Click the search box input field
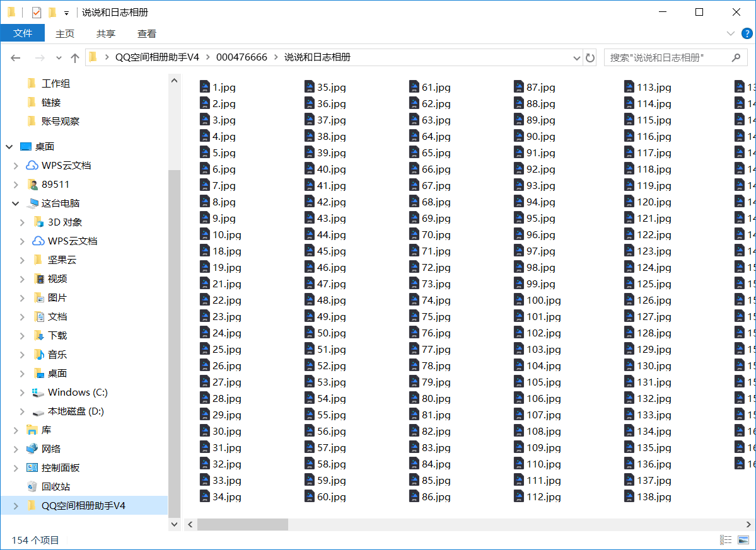756x550 pixels. 665,58
